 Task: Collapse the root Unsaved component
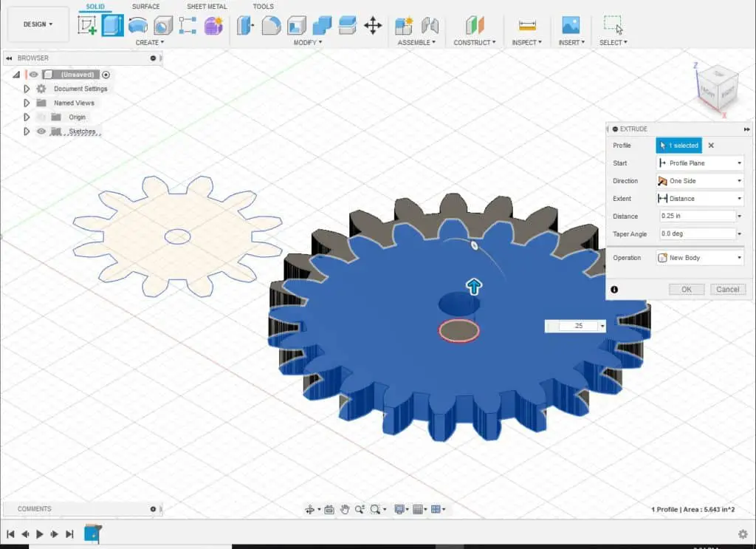tap(16, 75)
